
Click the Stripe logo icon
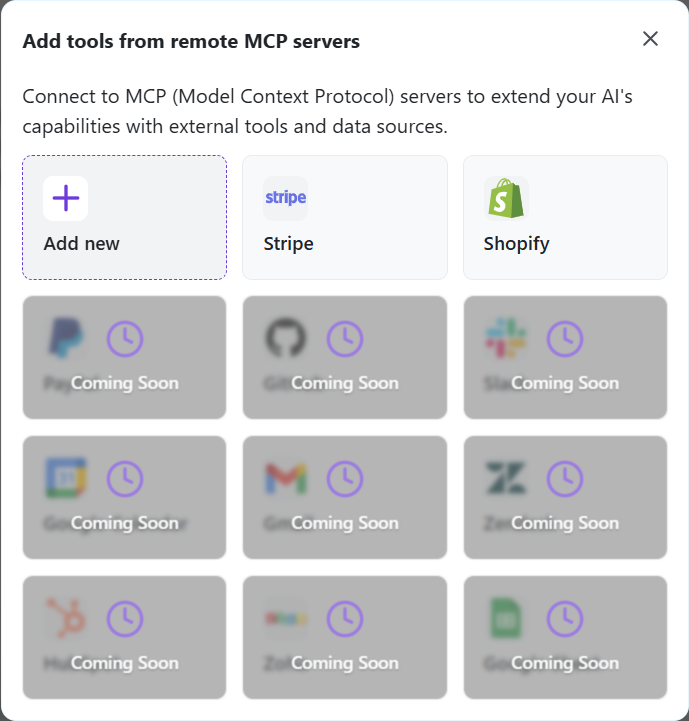(286, 198)
